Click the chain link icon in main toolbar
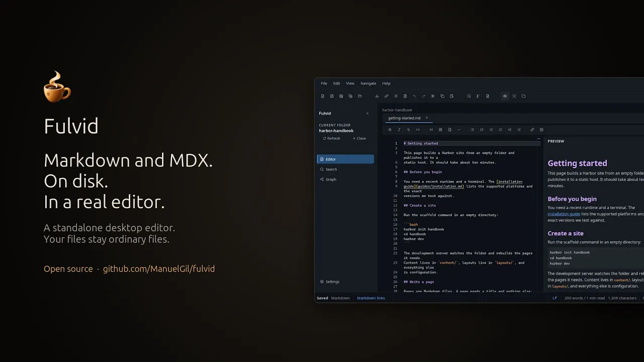The height and width of the screenshot is (362, 644). (386, 96)
